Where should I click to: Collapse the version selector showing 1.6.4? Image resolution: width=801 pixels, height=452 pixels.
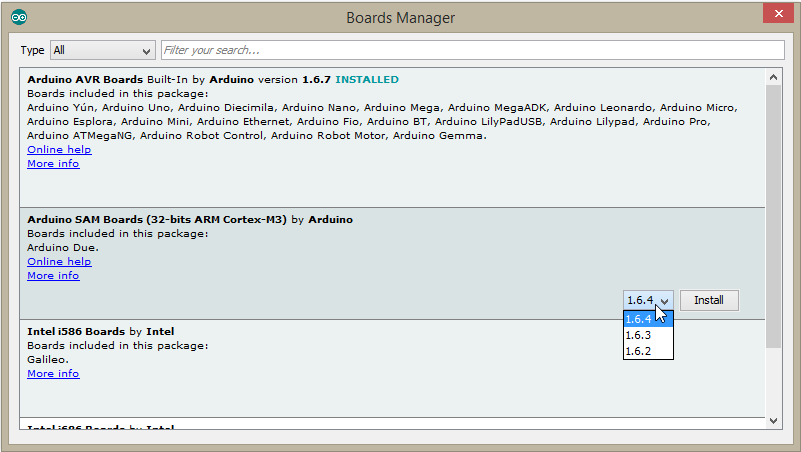648,300
